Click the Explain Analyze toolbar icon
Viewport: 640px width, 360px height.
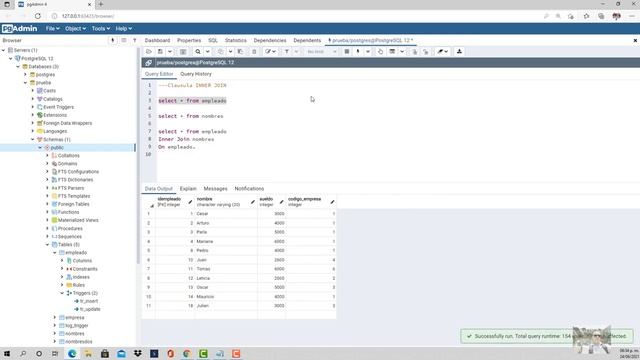pyautogui.click(x=392, y=51)
